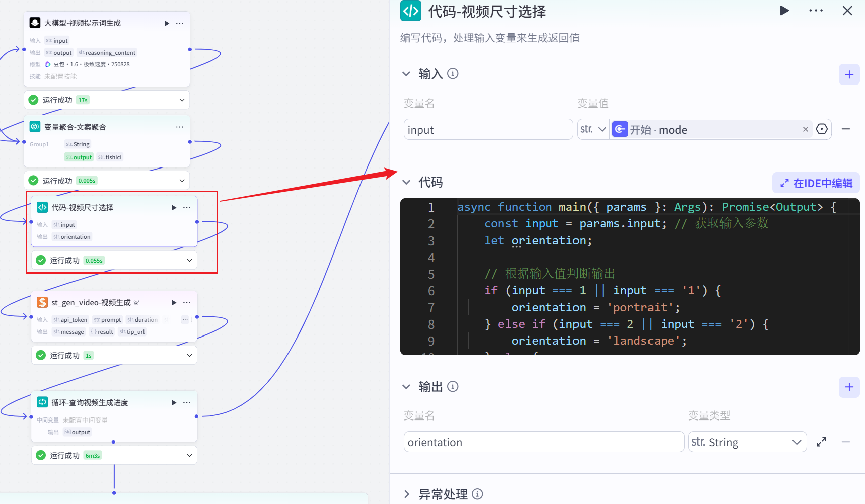Run the 大模型-视频提示词生成 node play icon

[166, 23]
